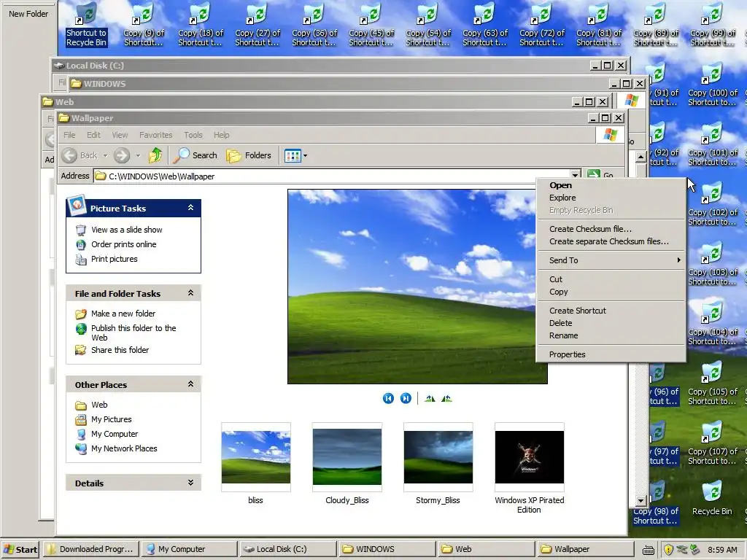Choose Delete in the context menu
The image size is (747, 560).
point(611,323)
